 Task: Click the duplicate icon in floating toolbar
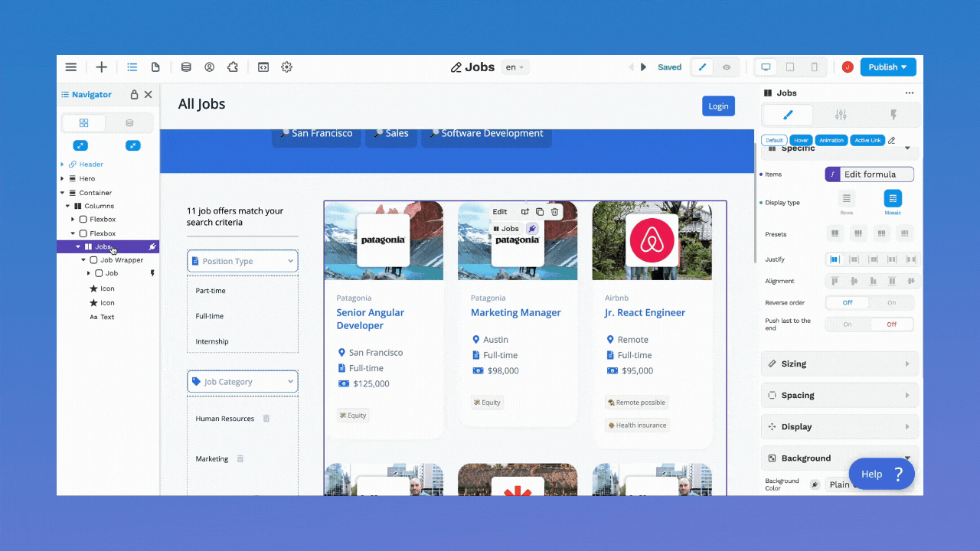[540, 212]
